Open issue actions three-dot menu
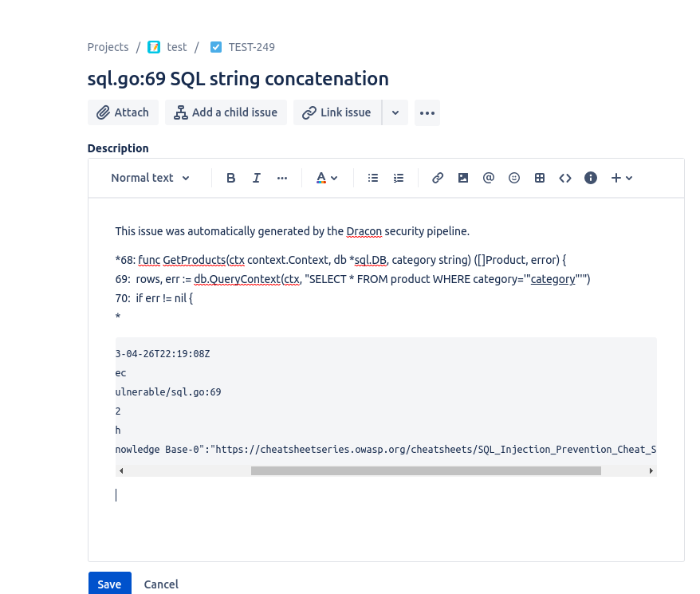The image size is (700, 594). pyautogui.click(x=427, y=112)
